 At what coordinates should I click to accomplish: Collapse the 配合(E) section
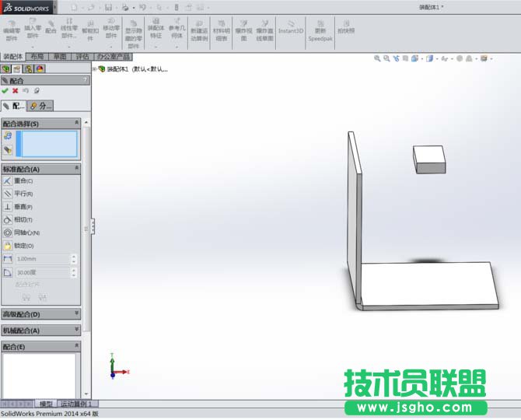point(77,345)
